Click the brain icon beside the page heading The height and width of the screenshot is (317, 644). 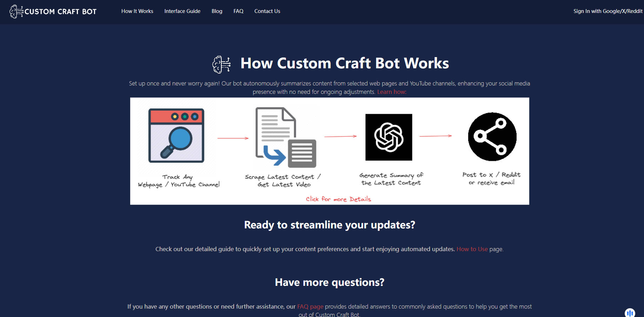[x=221, y=64]
